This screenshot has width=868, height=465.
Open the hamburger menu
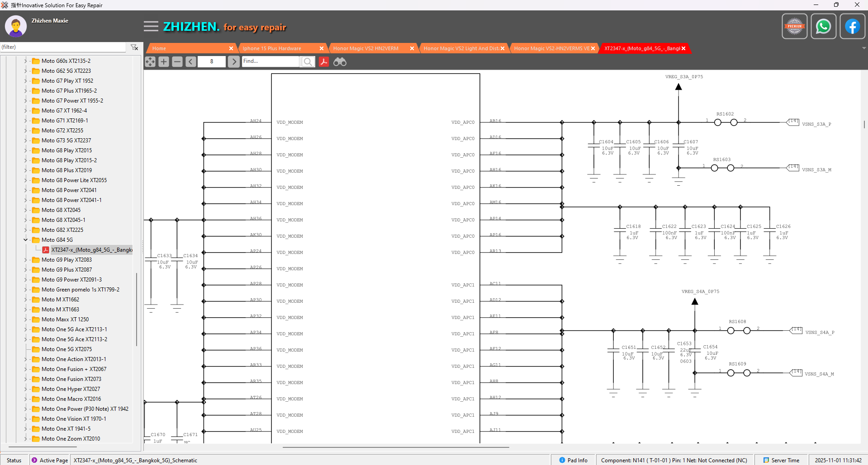pos(151,27)
